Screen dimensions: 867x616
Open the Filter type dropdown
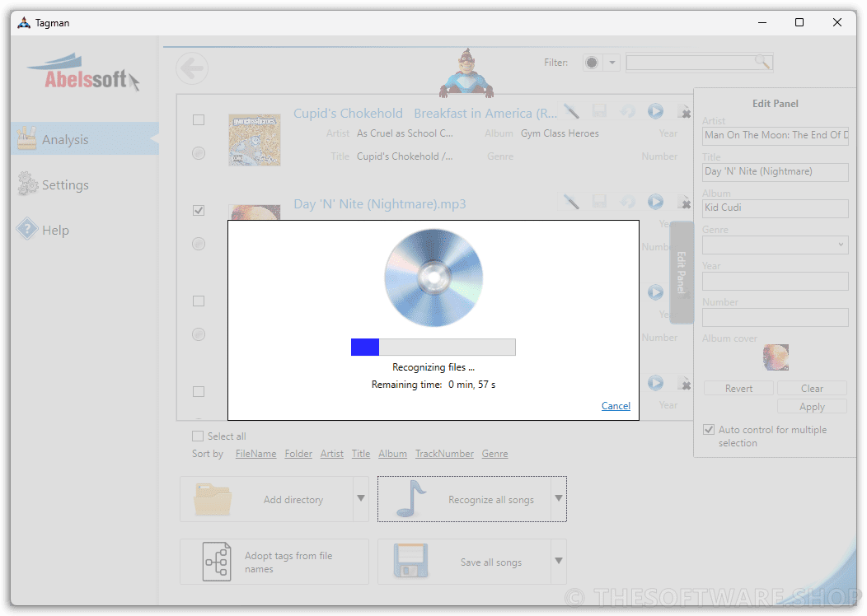click(612, 63)
